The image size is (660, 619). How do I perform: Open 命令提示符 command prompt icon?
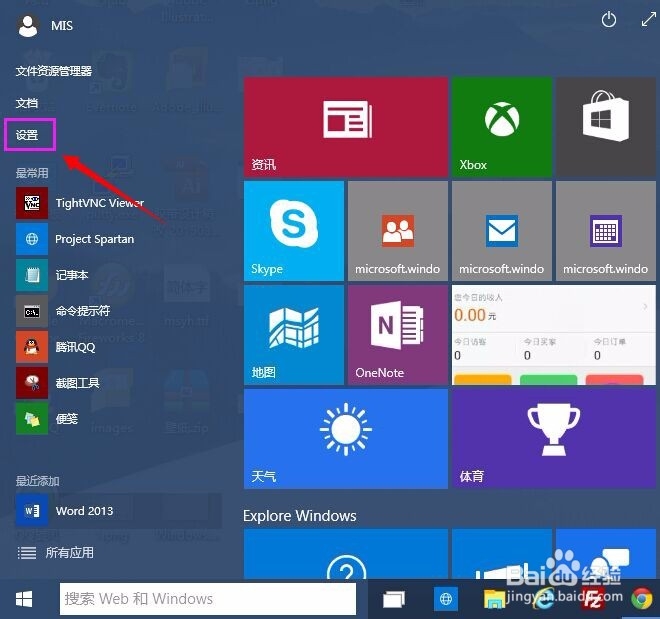click(x=32, y=311)
